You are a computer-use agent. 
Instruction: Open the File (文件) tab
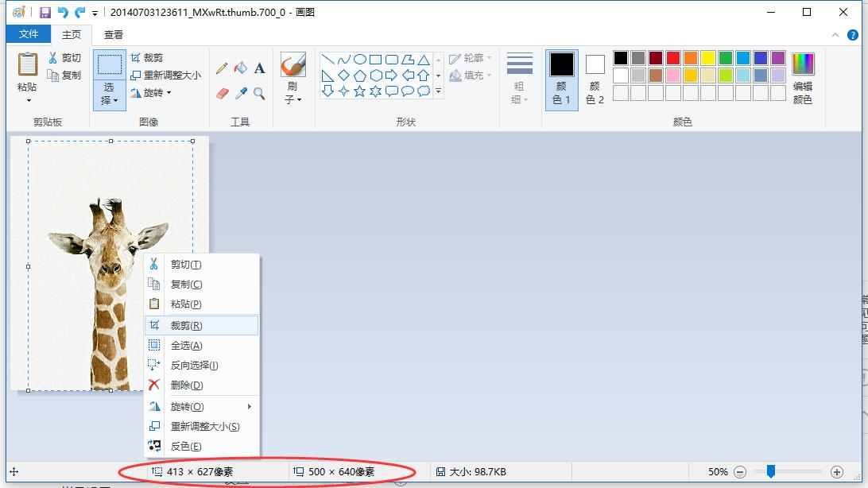(x=29, y=34)
